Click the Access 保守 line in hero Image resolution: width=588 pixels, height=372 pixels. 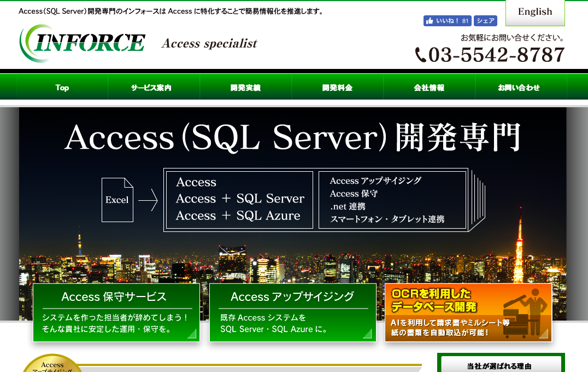[354, 193]
